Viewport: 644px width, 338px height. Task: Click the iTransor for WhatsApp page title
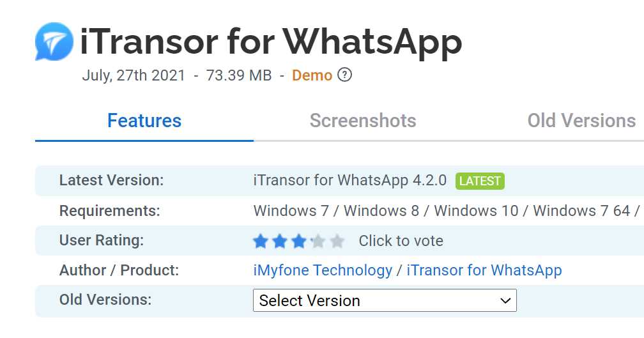click(271, 42)
